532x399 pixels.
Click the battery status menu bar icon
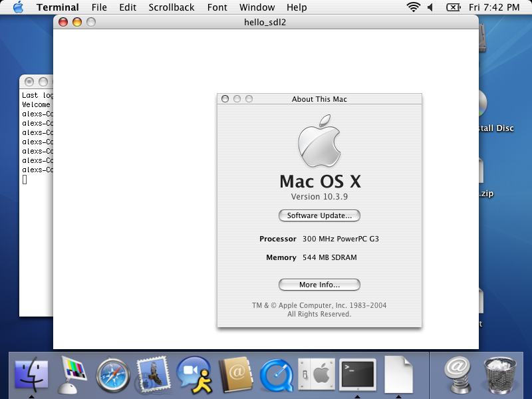click(454, 7)
